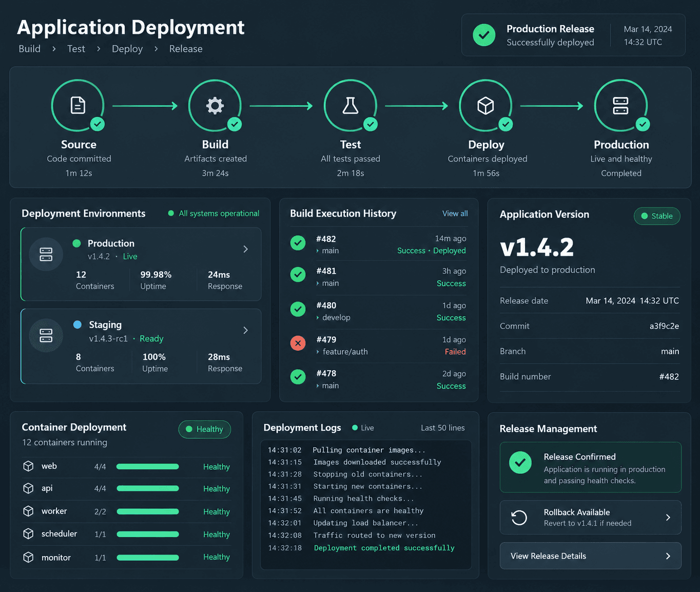The image size is (700, 592).
Task: Click the Healthy container status badge
Action: (x=204, y=429)
